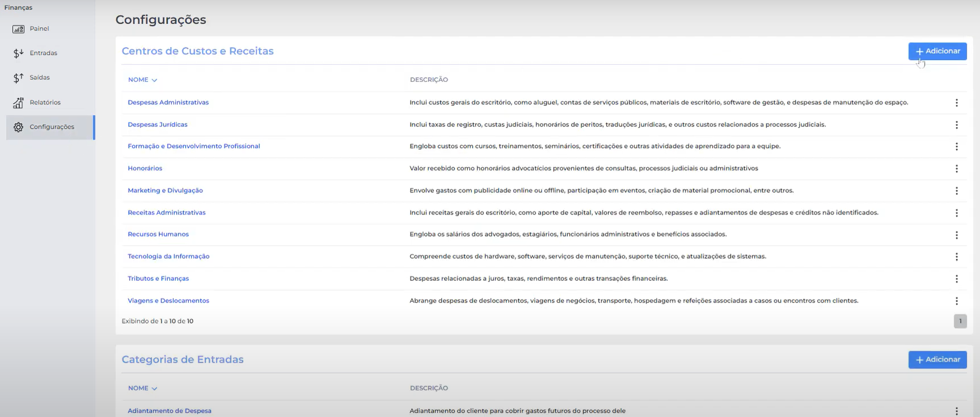The height and width of the screenshot is (417, 980).
Task: Click the Configurações page title
Action: tap(160, 20)
